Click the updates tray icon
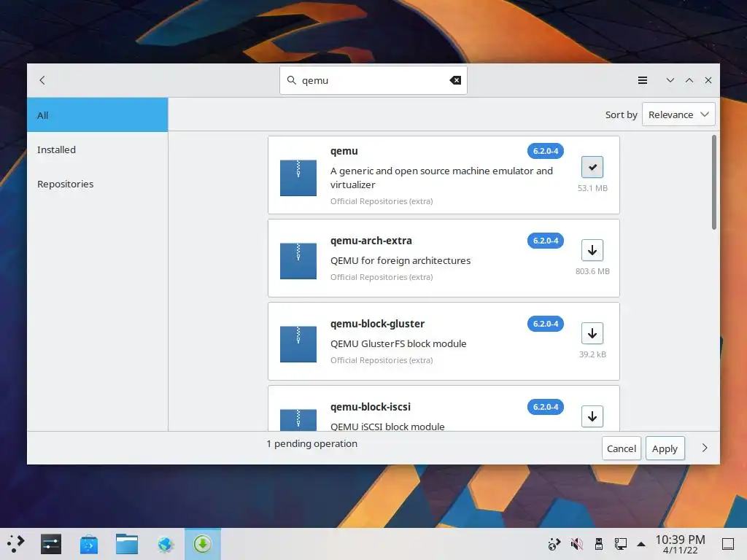 [x=554, y=544]
